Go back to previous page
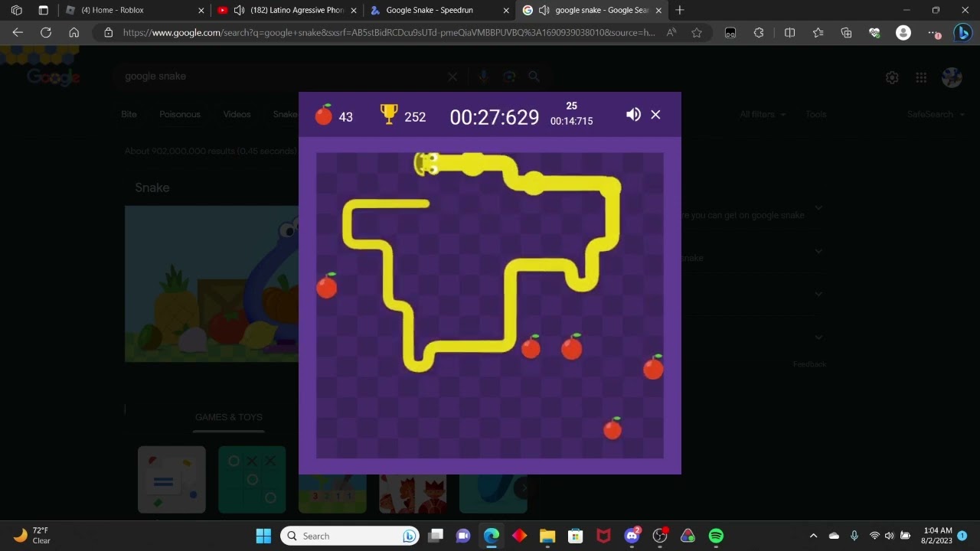Viewport: 980px width, 551px height. (18, 33)
